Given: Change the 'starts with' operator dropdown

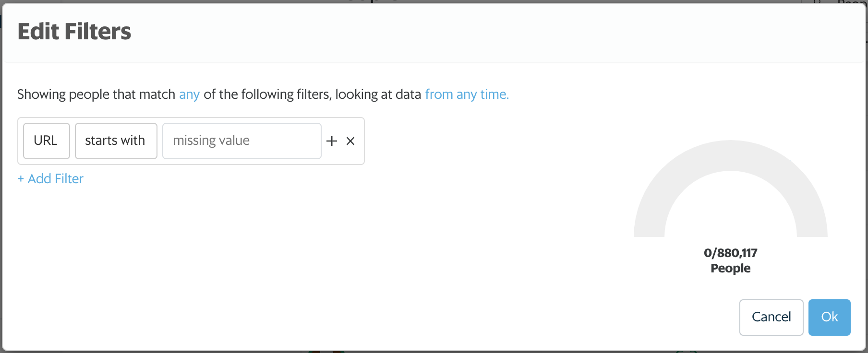Looking at the screenshot, I should pos(116,141).
